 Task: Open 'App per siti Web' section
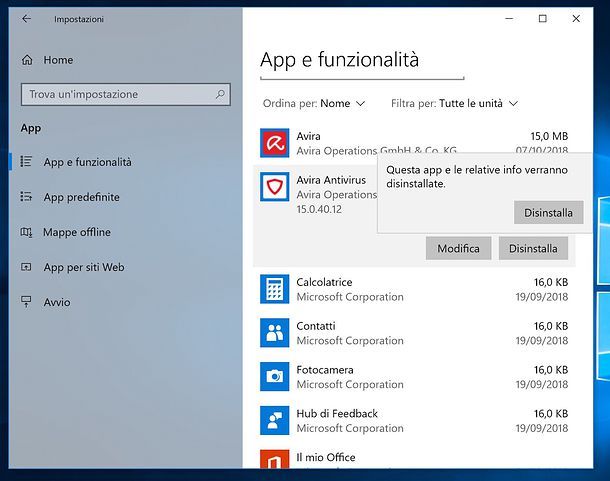click(x=84, y=267)
